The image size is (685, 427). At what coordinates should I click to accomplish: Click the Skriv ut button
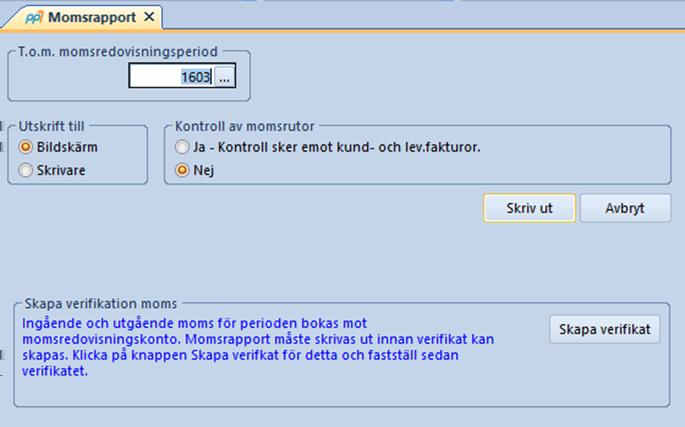pos(529,208)
